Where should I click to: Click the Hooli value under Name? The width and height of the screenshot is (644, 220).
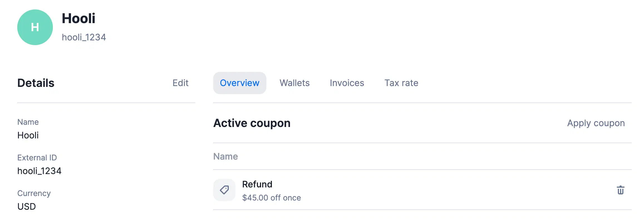coord(28,135)
